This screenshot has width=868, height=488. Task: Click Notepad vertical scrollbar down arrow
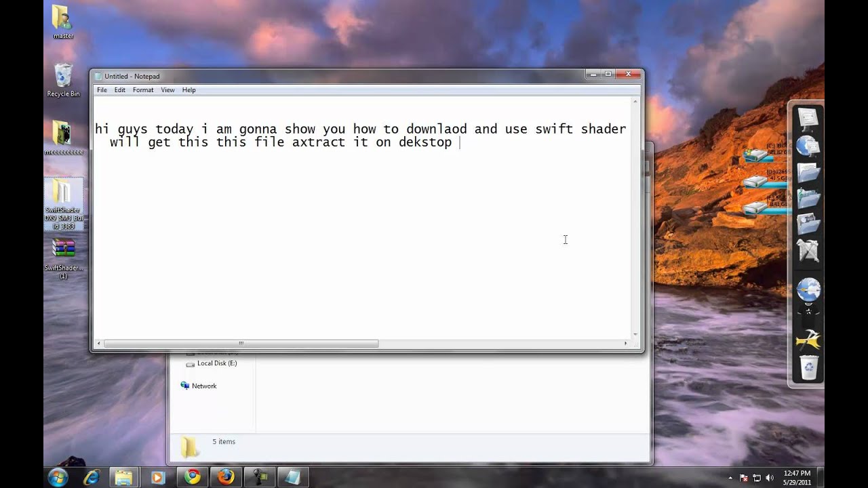(635, 334)
